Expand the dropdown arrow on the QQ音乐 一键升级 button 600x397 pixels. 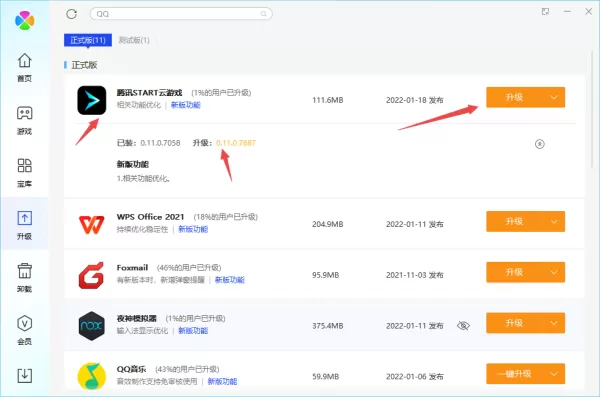point(554,374)
